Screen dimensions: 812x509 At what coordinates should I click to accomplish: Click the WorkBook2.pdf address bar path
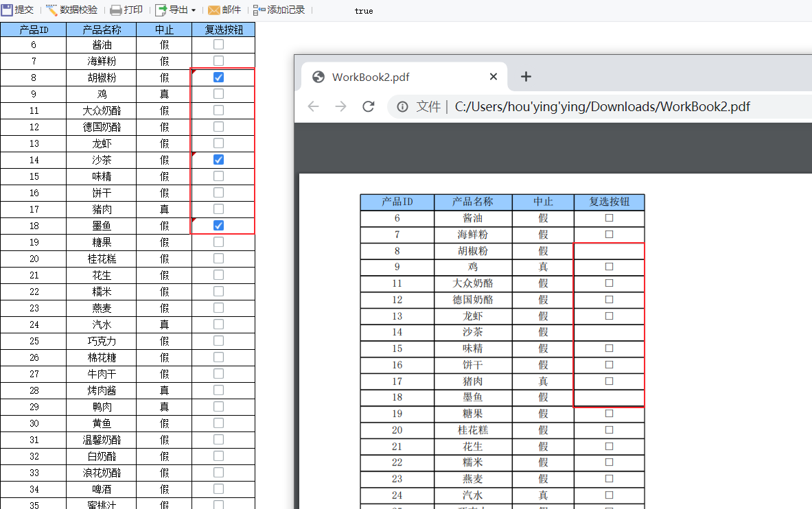click(x=602, y=106)
